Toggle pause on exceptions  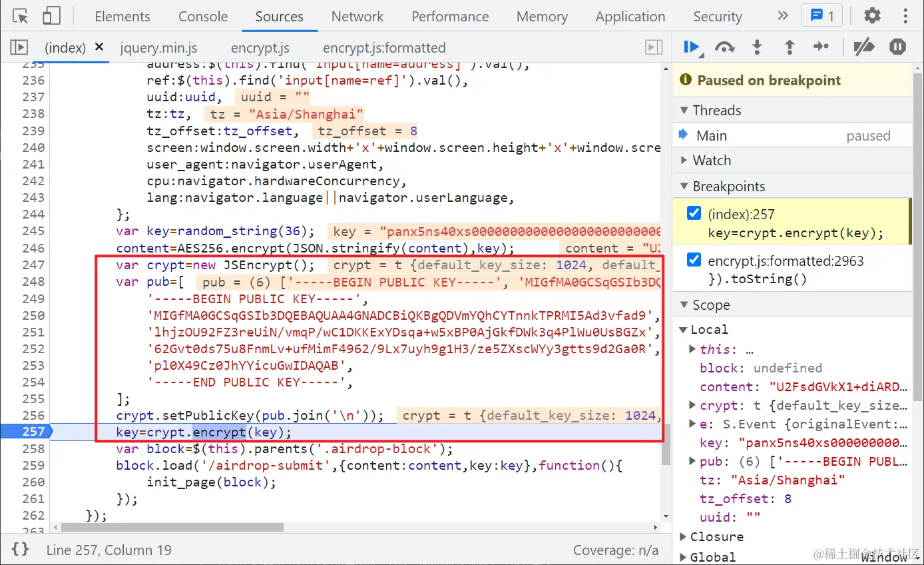[x=898, y=47]
